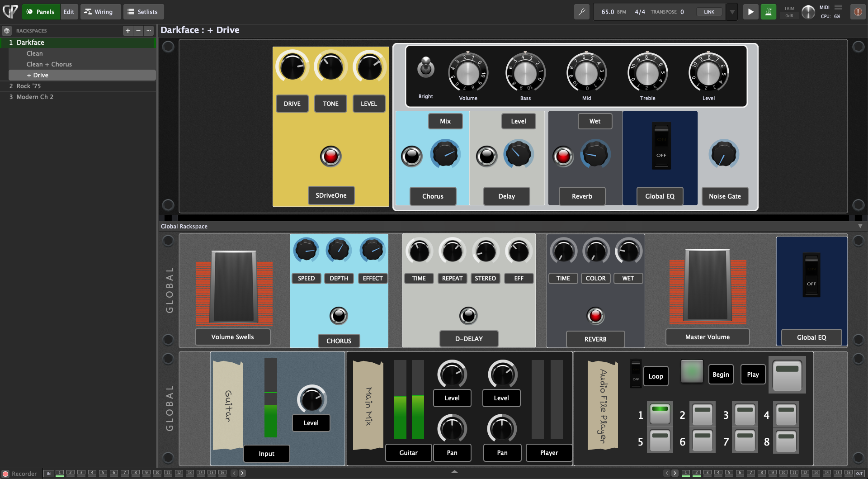Viewport: 868px width, 479px height.
Task: Click the Guitar input Level knob
Action: tap(311, 399)
